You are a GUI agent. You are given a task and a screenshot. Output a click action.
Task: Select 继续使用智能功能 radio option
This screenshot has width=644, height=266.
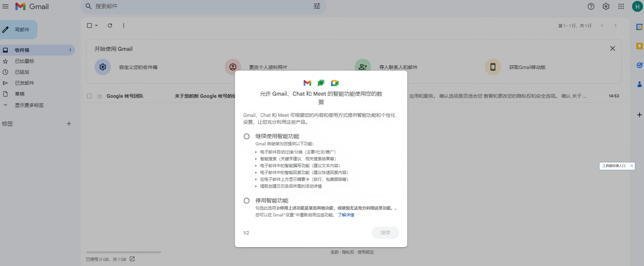247,136
